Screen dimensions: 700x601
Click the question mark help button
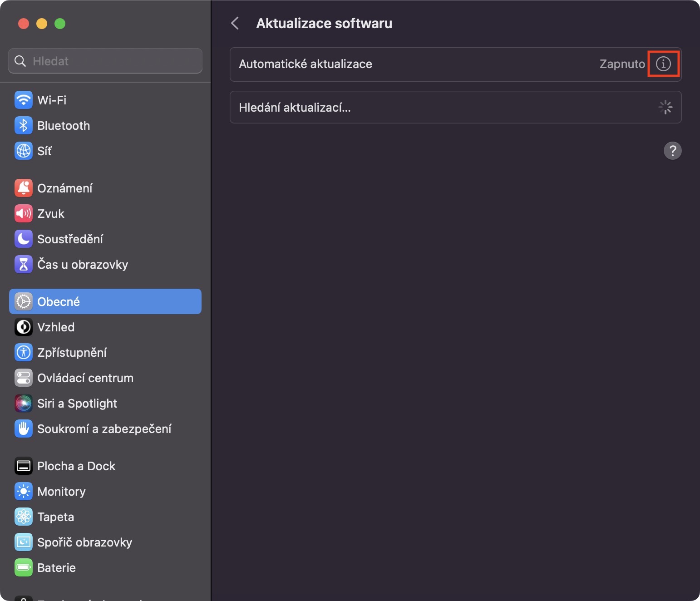click(672, 151)
